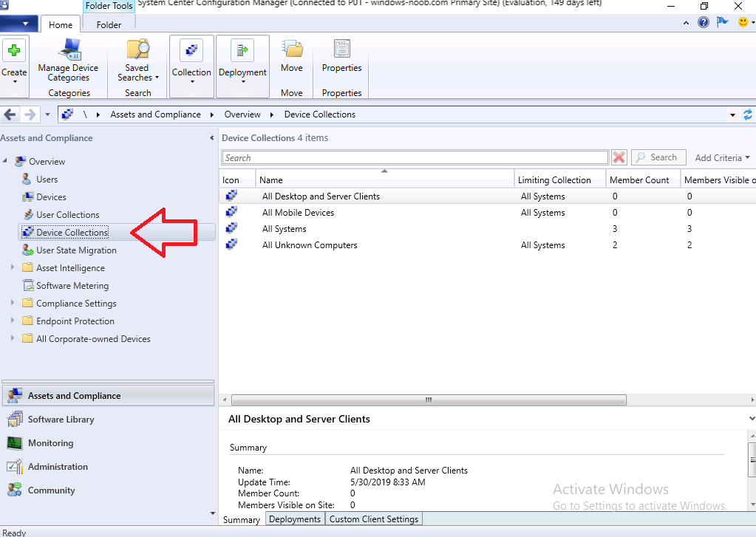Open the Summary details tab
756x537 pixels.
tap(242, 520)
